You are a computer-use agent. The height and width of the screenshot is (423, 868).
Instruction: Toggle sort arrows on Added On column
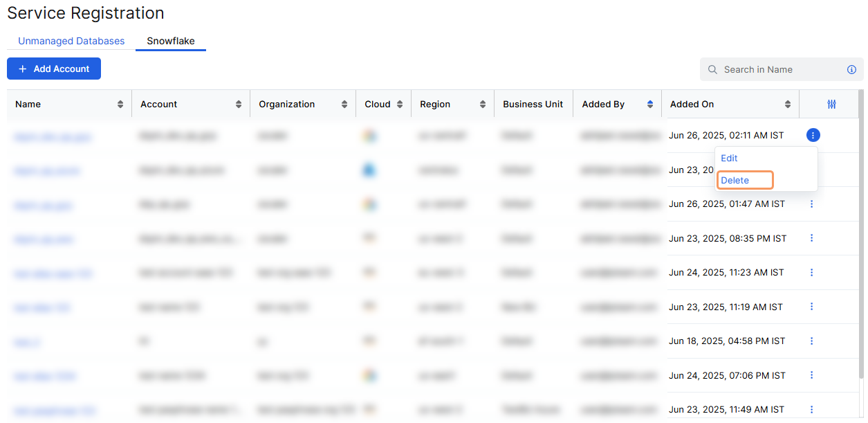[788, 105]
